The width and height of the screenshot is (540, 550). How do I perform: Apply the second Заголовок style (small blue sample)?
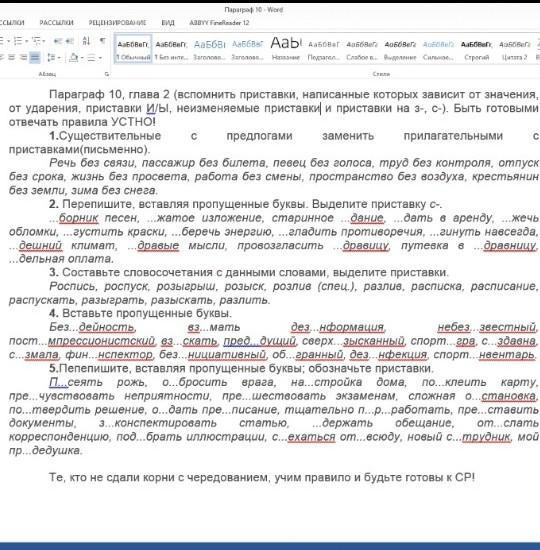click(247, 49)
